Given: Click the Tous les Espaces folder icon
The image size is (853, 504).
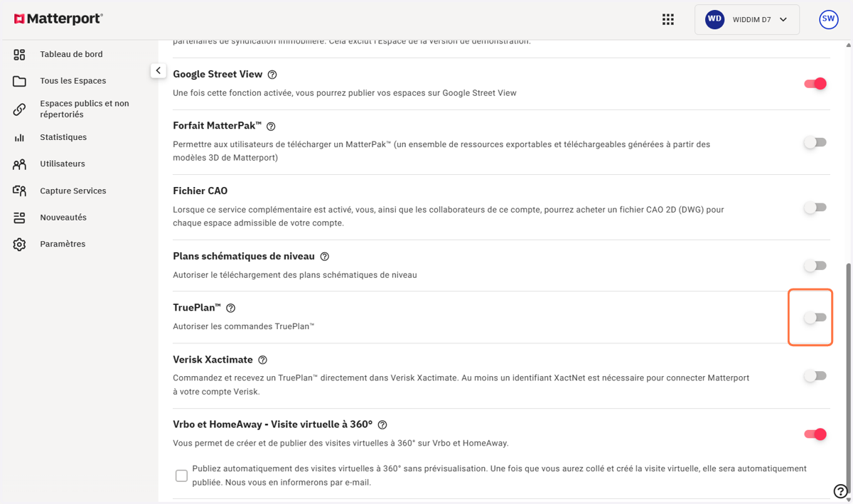Looking at the screenshot, I should coord(19,81).
